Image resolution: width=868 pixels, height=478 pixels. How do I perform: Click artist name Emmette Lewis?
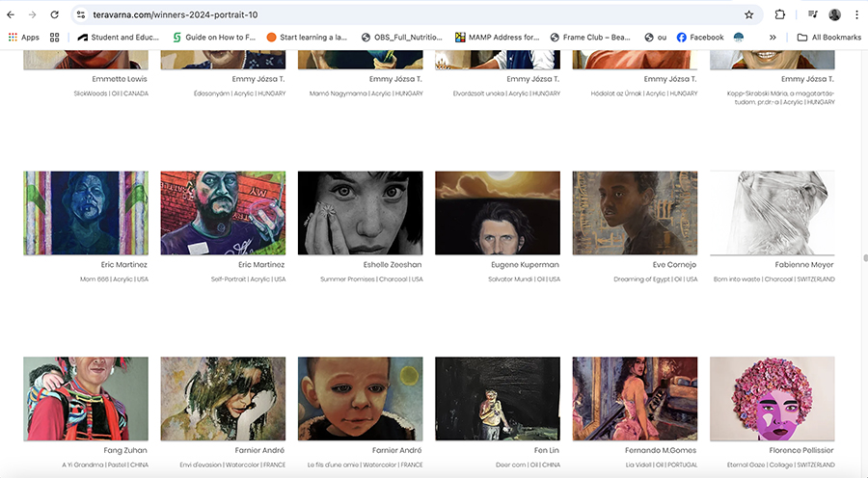pos(120,79)
